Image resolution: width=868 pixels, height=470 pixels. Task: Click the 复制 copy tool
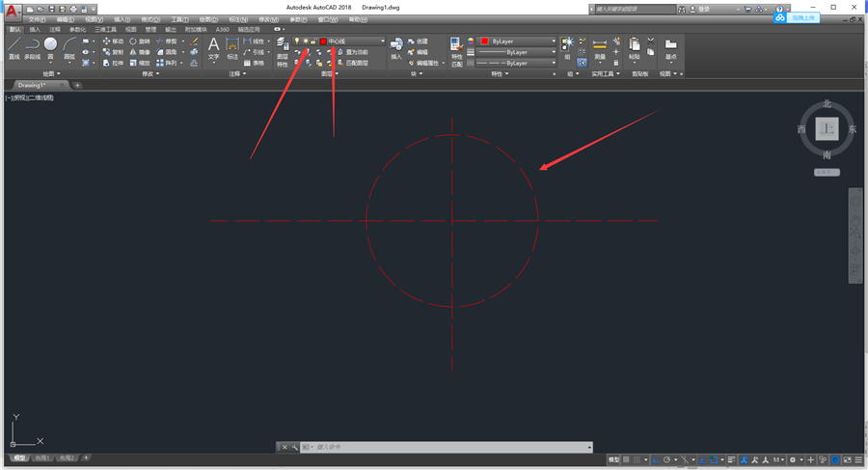[113, 52]
